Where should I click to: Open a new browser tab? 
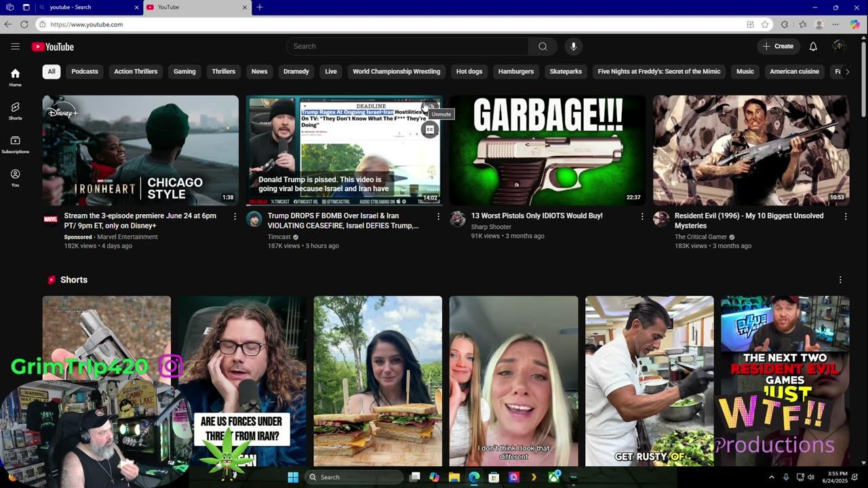click(x=259, y=7)
